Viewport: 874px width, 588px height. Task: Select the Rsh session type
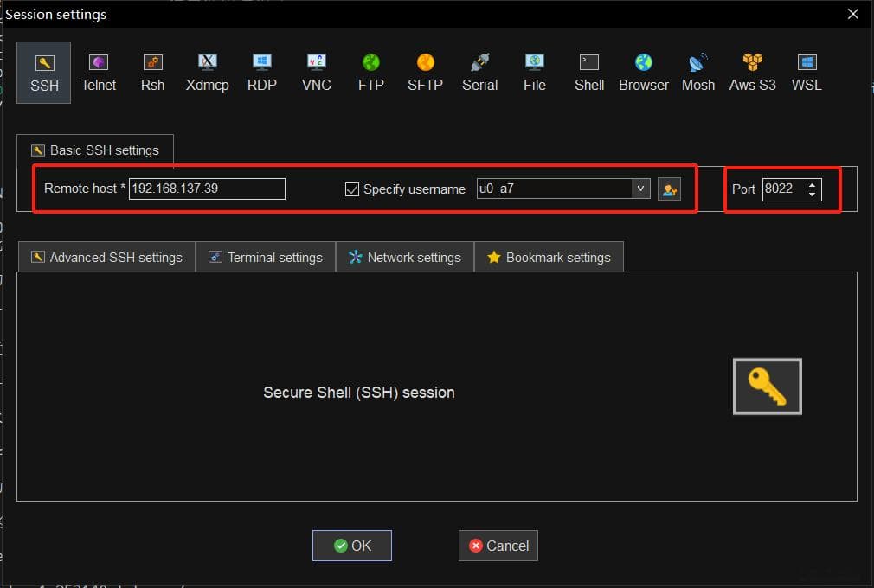152,73
